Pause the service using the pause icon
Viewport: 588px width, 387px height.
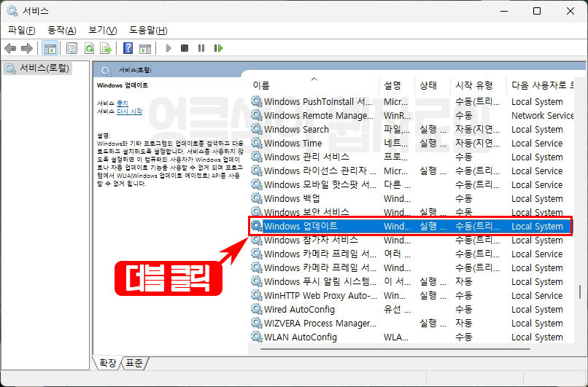point(201,48)
